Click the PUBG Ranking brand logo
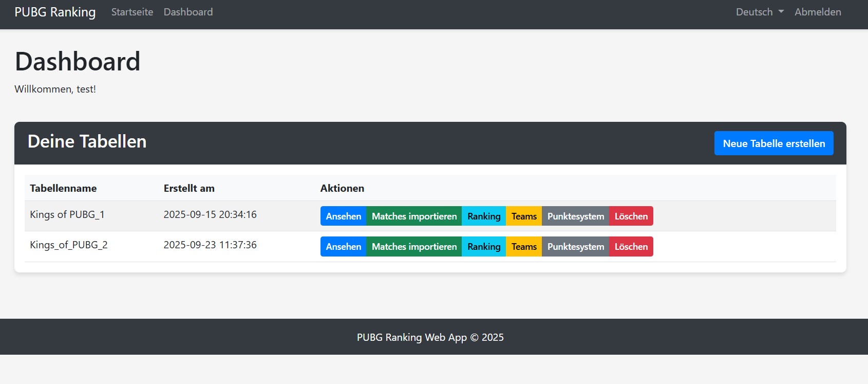This screenshot has height=384, width=868. [55, 12]
